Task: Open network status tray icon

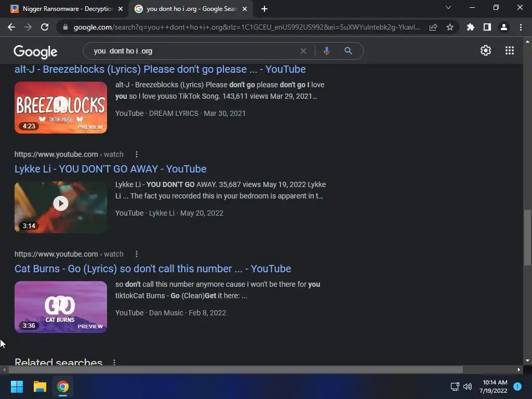Action: (455, 387)
